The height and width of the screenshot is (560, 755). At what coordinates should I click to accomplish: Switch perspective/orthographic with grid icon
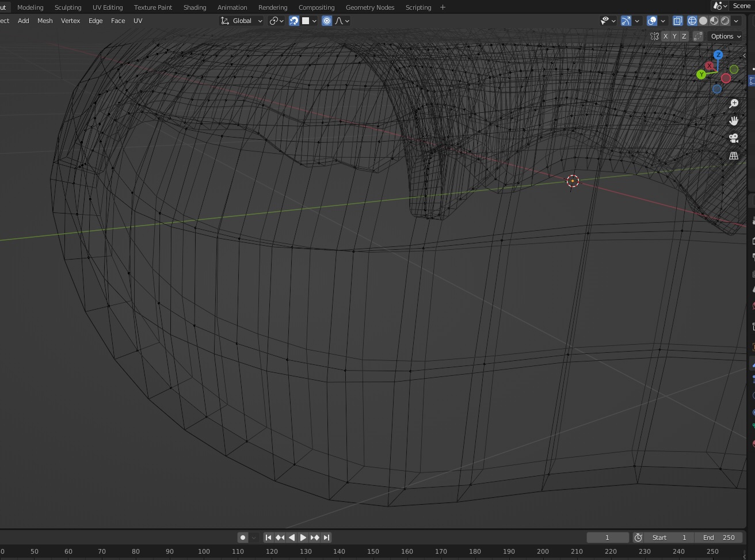pos(734,156)
